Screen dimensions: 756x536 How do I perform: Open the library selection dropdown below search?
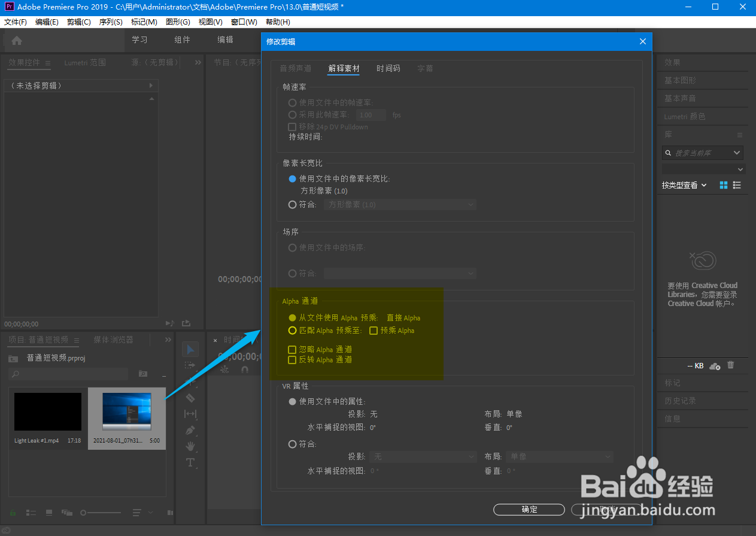pos(703,169)
